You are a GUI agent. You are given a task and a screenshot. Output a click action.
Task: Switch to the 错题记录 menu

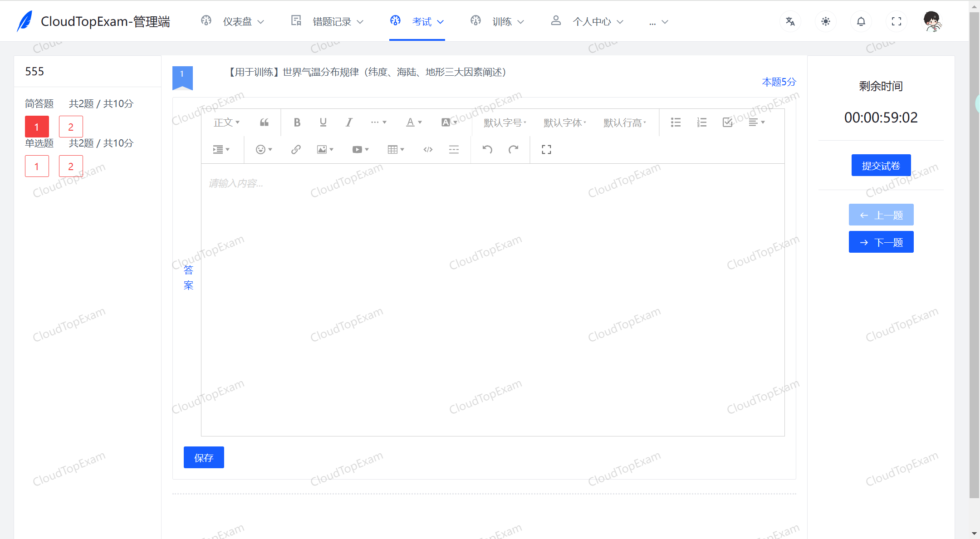tap(331, 21)
